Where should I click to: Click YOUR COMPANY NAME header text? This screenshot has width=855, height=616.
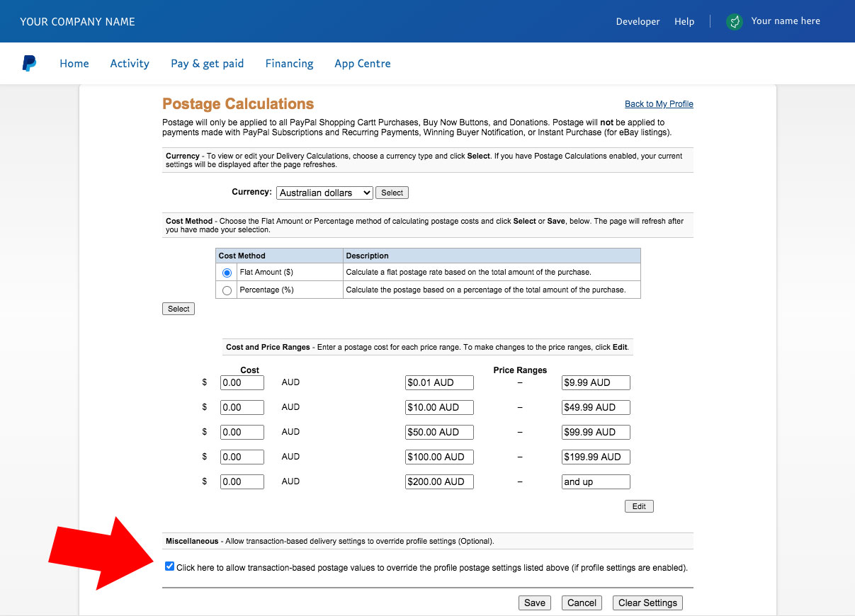click(77, 22)
